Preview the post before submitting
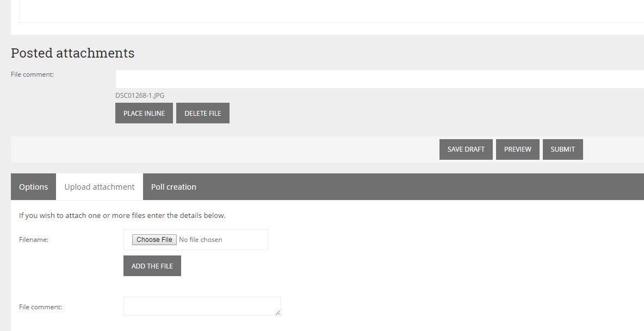Image resolution: width=644 pixels, height=331 pixels. click(x=517, y=149)
